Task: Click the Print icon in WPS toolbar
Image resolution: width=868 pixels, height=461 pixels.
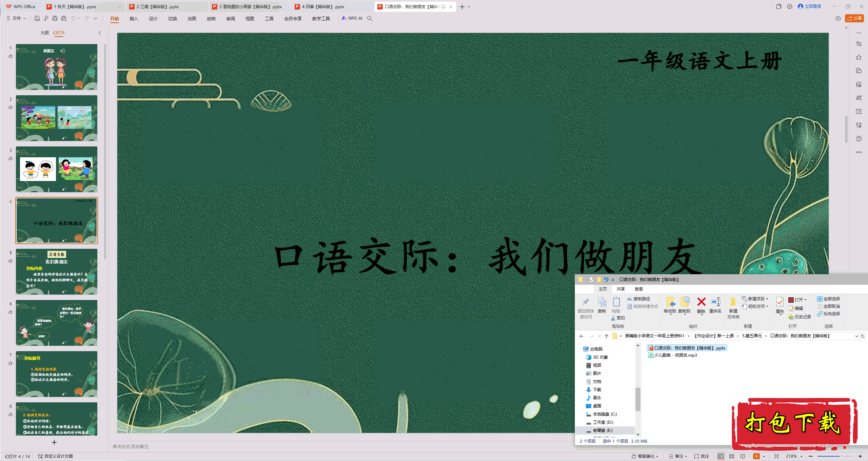Action: 55,18
